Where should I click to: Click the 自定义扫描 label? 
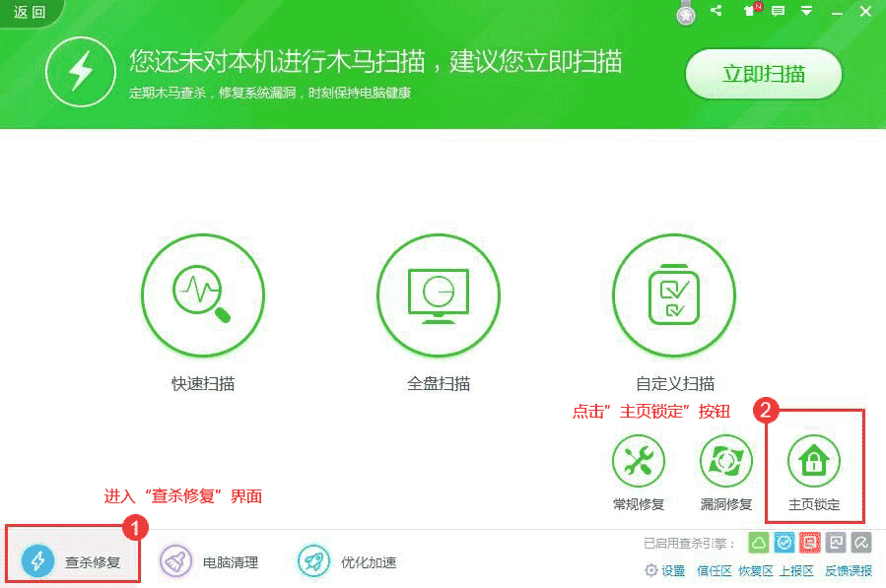coord(675,384)
